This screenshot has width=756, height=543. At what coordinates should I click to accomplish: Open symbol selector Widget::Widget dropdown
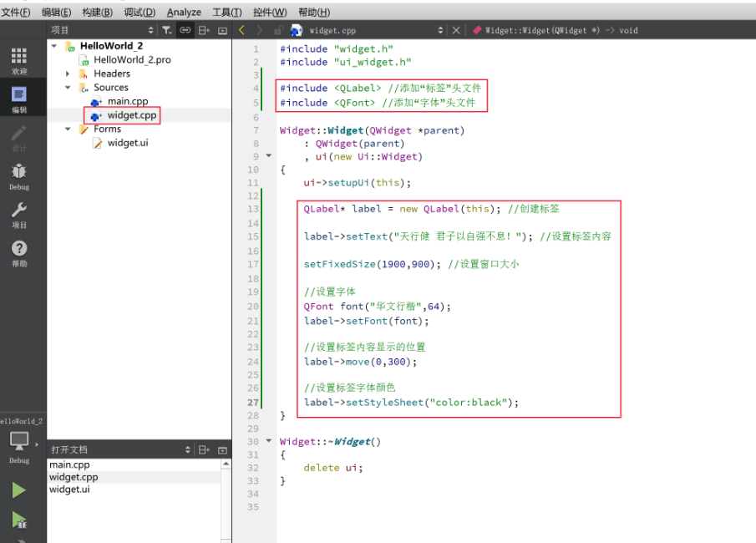coord(556,30)
